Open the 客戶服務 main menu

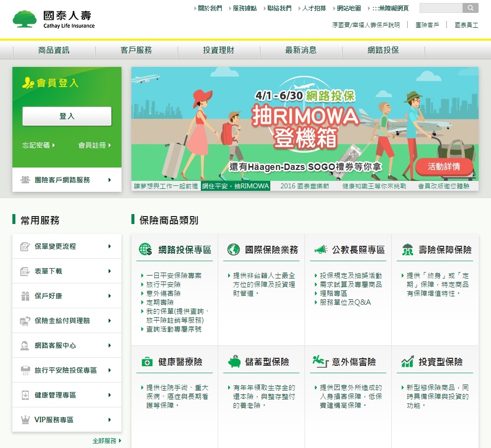click(x=136, y=50)
